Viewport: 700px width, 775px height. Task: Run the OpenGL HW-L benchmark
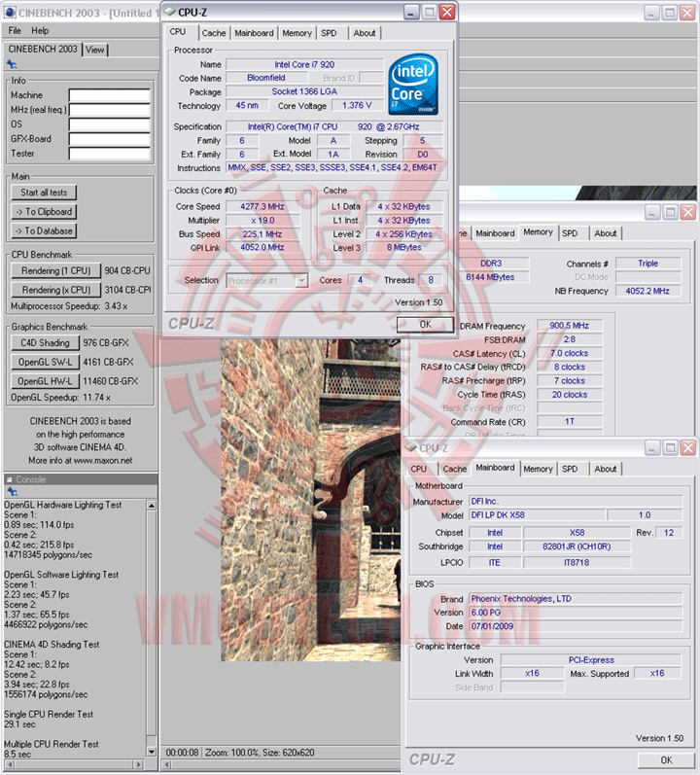coord(45,381)
